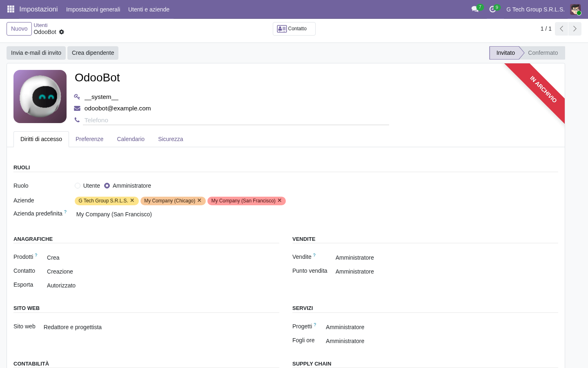Click Invia e-mail di invito button
The height and width of the screenshot is (368, 588).
(36, 53)
